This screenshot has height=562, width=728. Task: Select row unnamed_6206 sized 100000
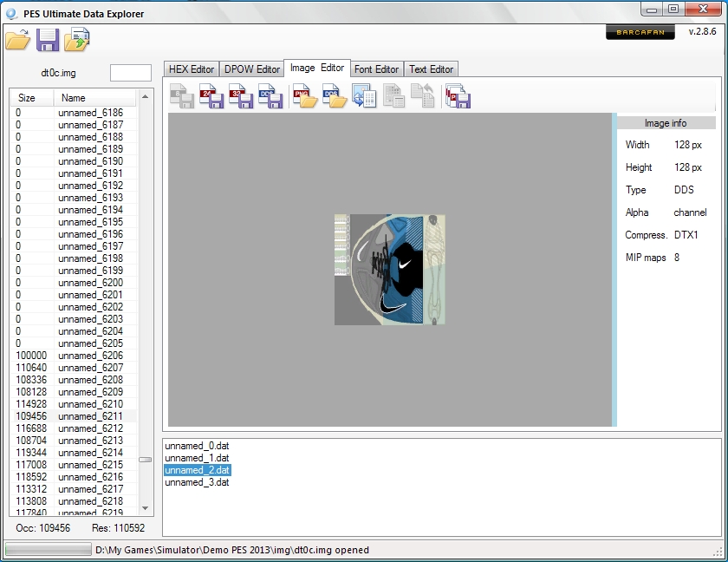[74, 356]
